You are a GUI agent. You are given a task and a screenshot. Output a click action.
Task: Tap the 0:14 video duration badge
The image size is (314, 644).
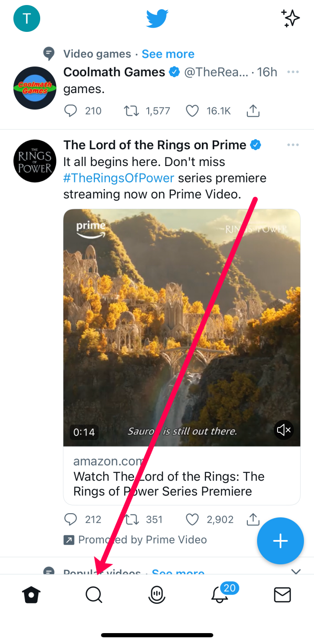[84, 430]
